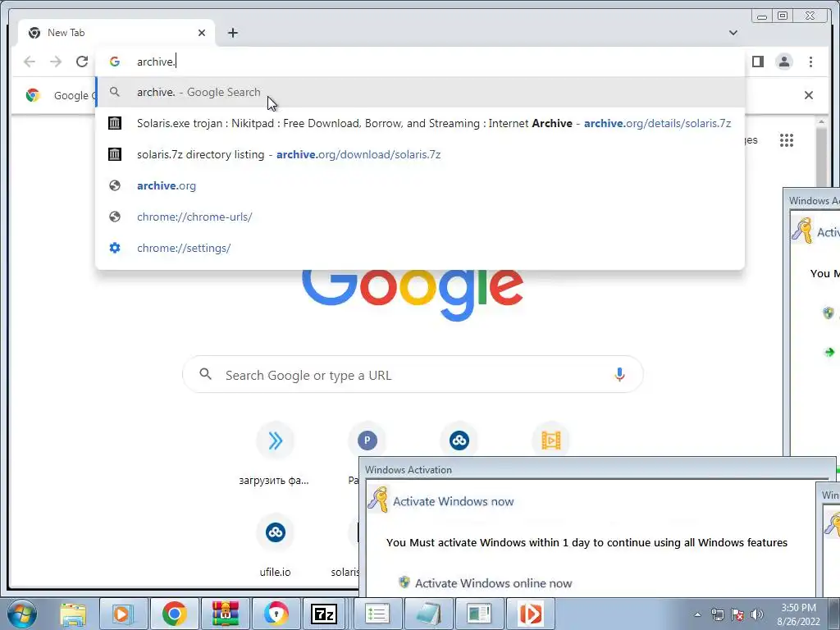Open a new tab with plus button
This screenshot has width=840, height=630.
tap(232, 33)
